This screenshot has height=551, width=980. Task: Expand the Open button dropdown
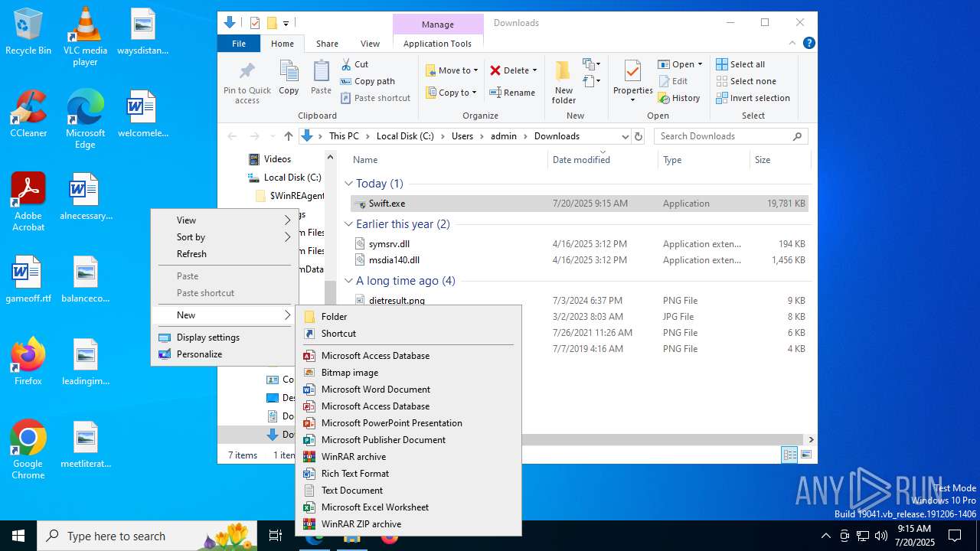click(x=700, y=64)
